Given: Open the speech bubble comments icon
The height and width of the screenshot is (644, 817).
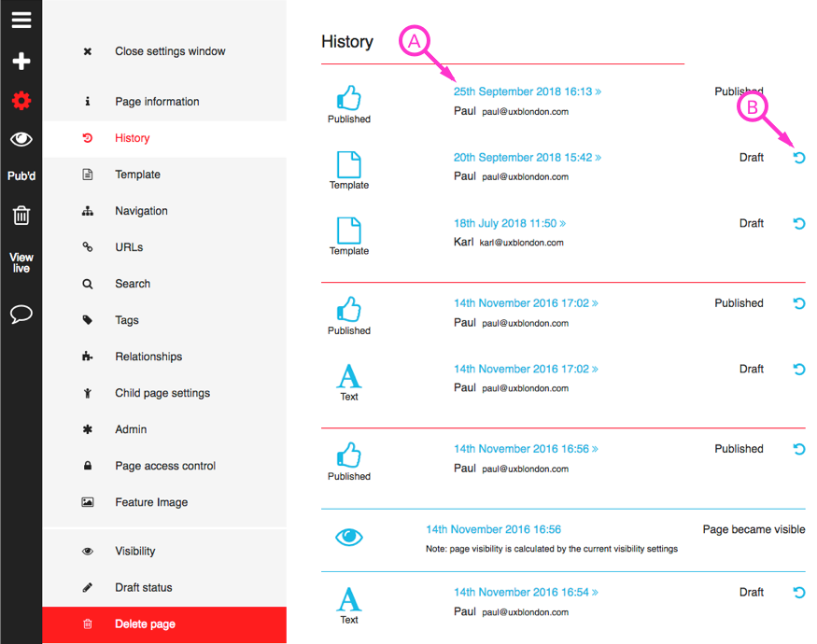Looking at the screenshot, I should pos(21,315).
